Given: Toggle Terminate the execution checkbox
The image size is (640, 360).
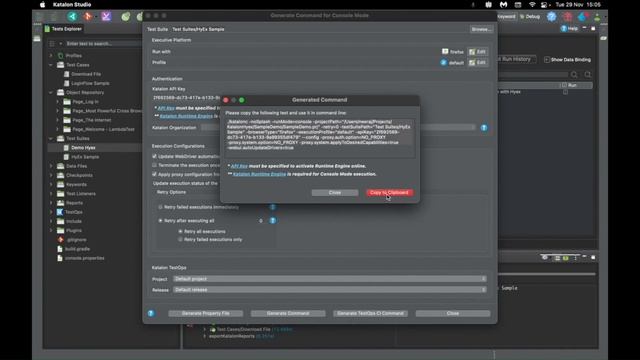Looking at the screenshot, I should coord(154,165).
